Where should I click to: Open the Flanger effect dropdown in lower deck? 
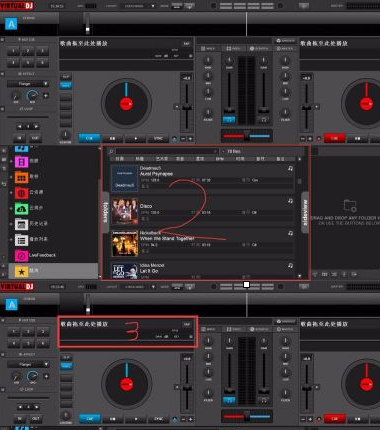click(28, 364)
